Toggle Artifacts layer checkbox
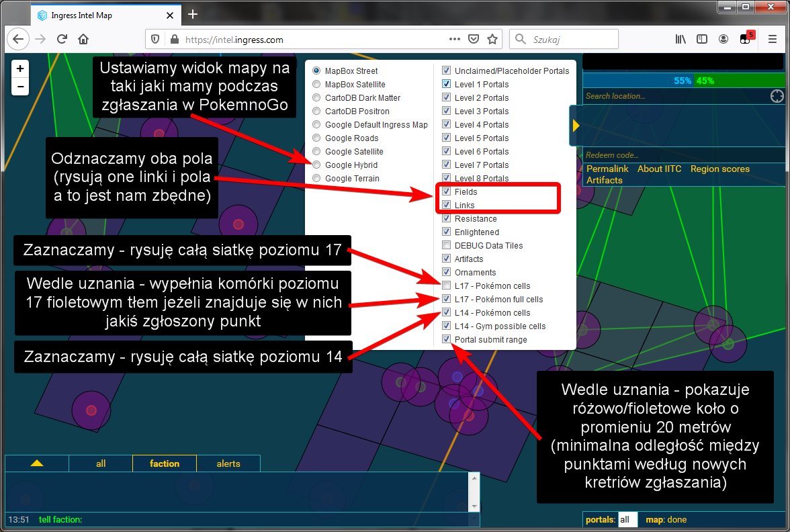This screenshot has width=790, height=532. point(446,259)
